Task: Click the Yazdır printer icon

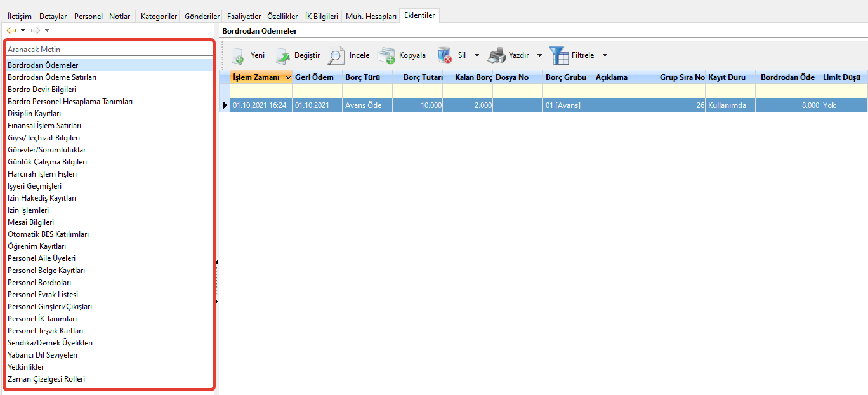Action: (496, 56)
